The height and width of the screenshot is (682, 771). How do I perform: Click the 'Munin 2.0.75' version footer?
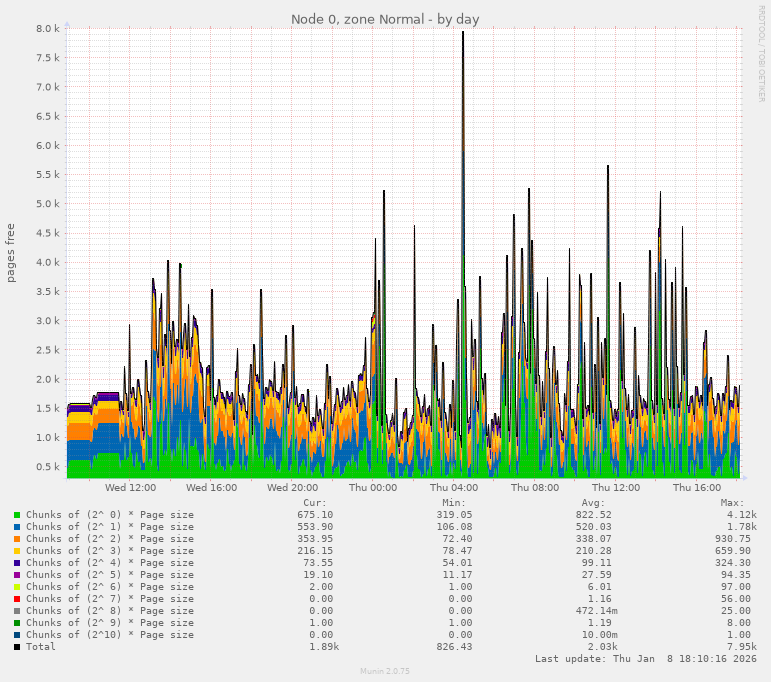(385, 671)
